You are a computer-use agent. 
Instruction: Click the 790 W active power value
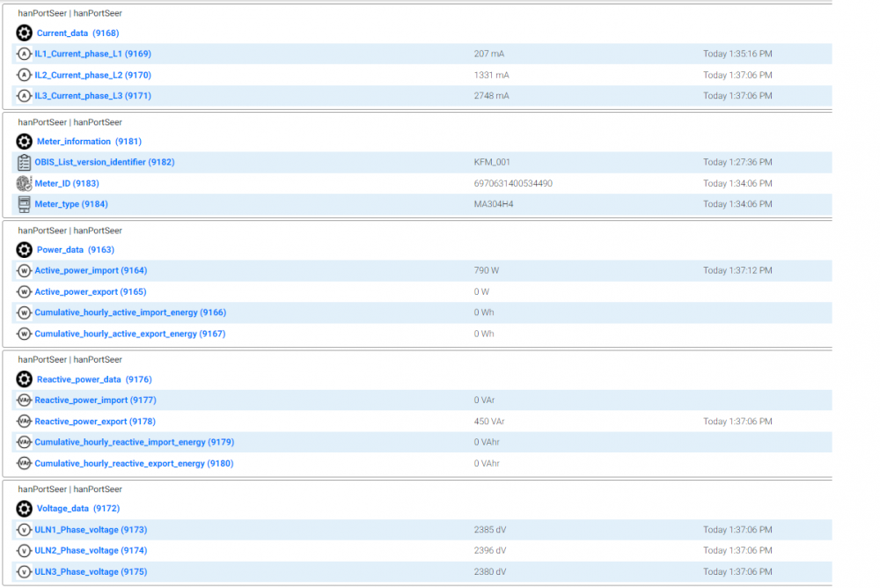click(x=487, y=271)
